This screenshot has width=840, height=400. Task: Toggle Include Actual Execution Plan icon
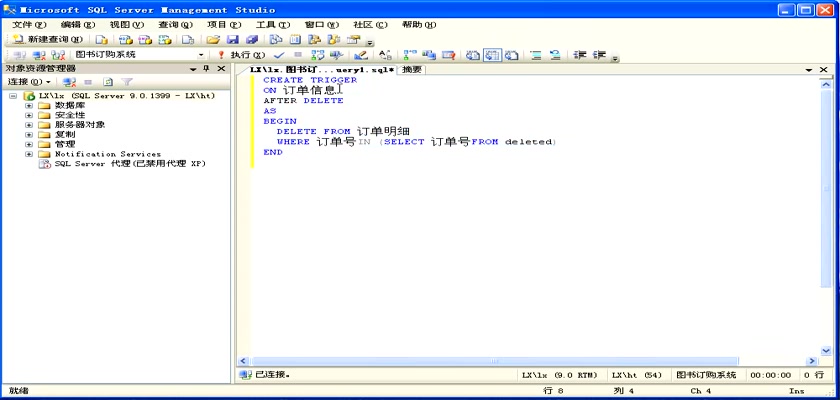410,55
